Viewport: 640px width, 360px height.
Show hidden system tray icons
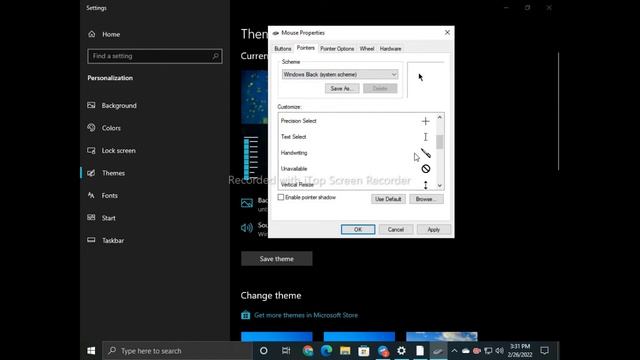454,351
